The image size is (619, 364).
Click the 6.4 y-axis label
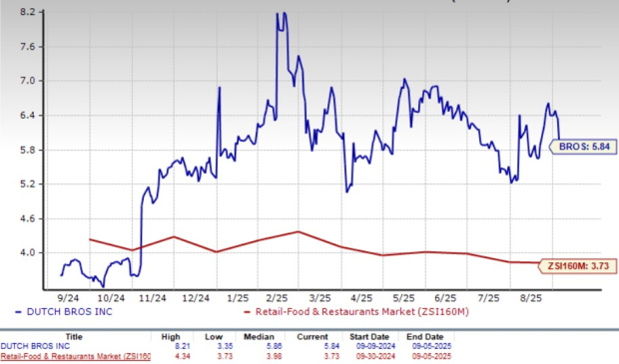coord(28,116)
